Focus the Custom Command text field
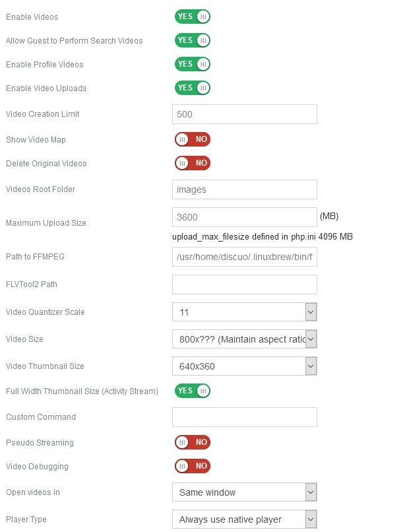Viewport: 407px width, 532px height. [244, 417]
